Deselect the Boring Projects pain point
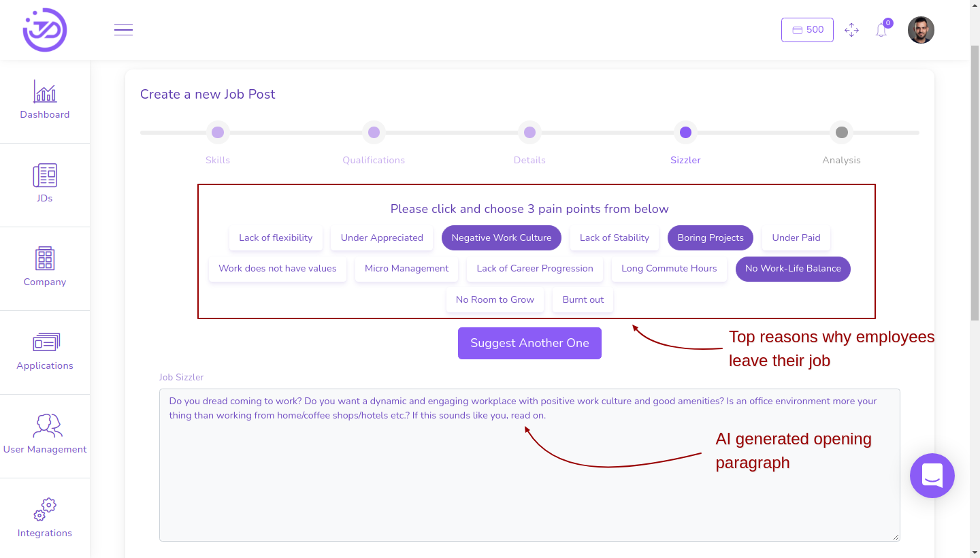 710,237
